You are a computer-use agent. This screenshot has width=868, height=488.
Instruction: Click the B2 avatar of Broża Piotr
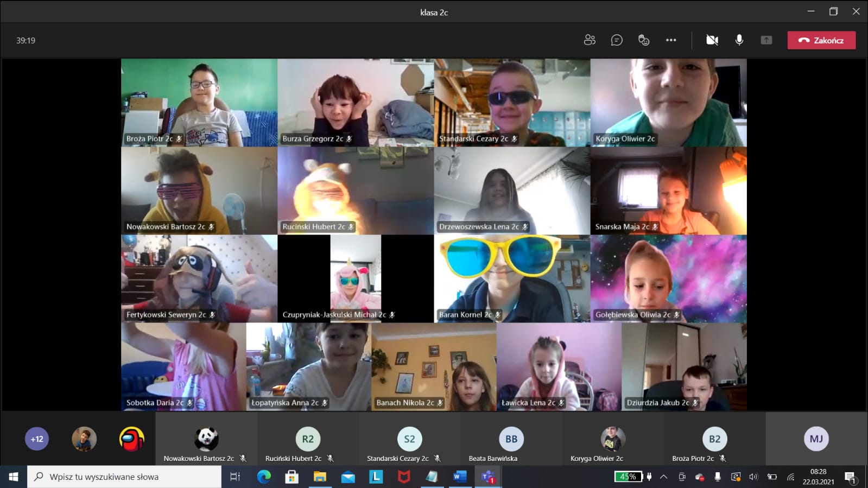coord(714,439)
